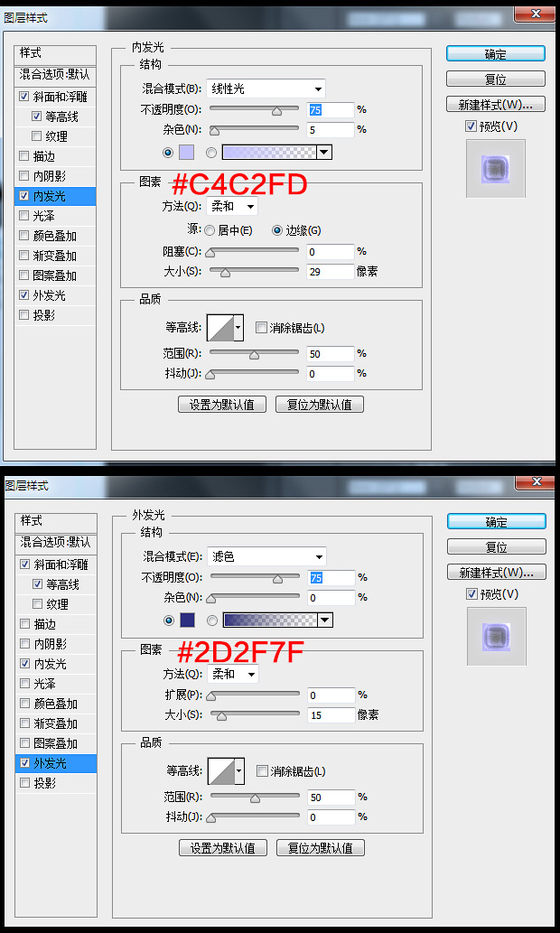Enable the 描边 checkbox in the top dialog
The image size is (560, 933).
point(23,156)
